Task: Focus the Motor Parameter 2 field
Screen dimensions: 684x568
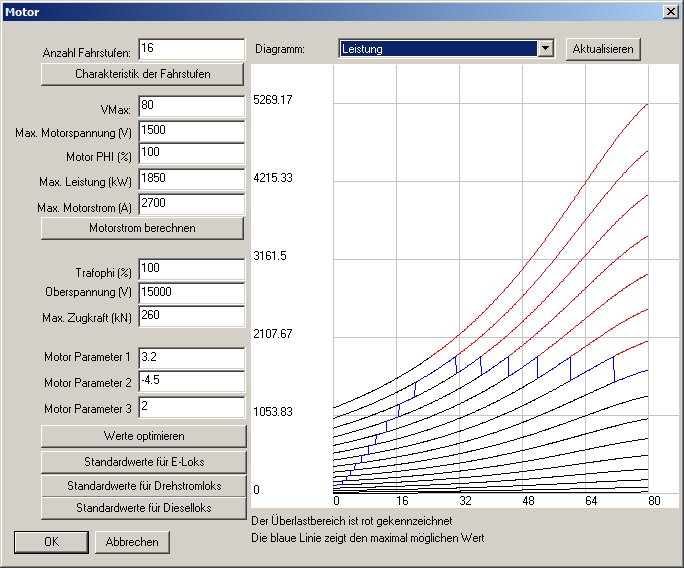Action: pos(192,381)
